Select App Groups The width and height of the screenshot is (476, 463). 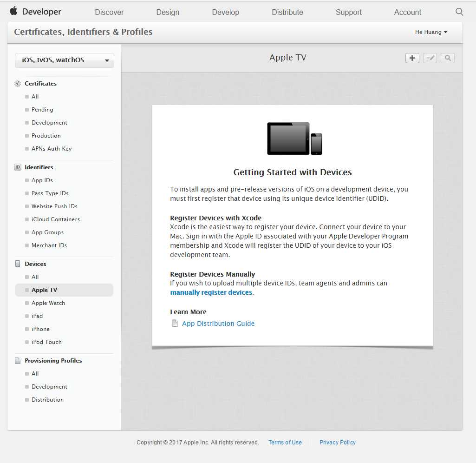click(x=48, y=232)
